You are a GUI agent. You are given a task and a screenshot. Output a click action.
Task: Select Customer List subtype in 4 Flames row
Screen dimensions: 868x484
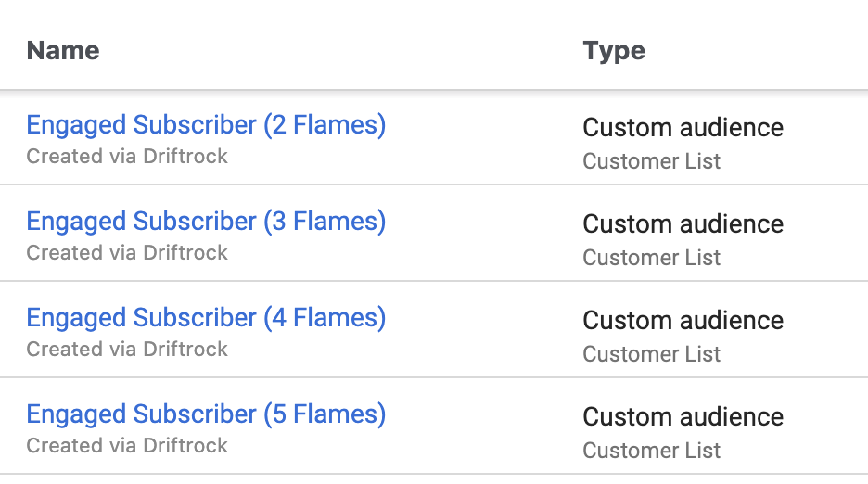point(652,354)
